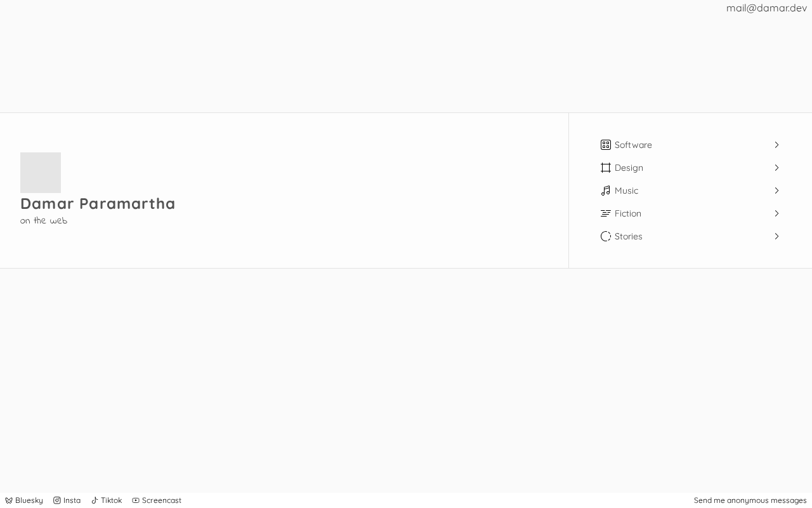
Task: Expand the Software section chevron
Action: coord(776,145)
